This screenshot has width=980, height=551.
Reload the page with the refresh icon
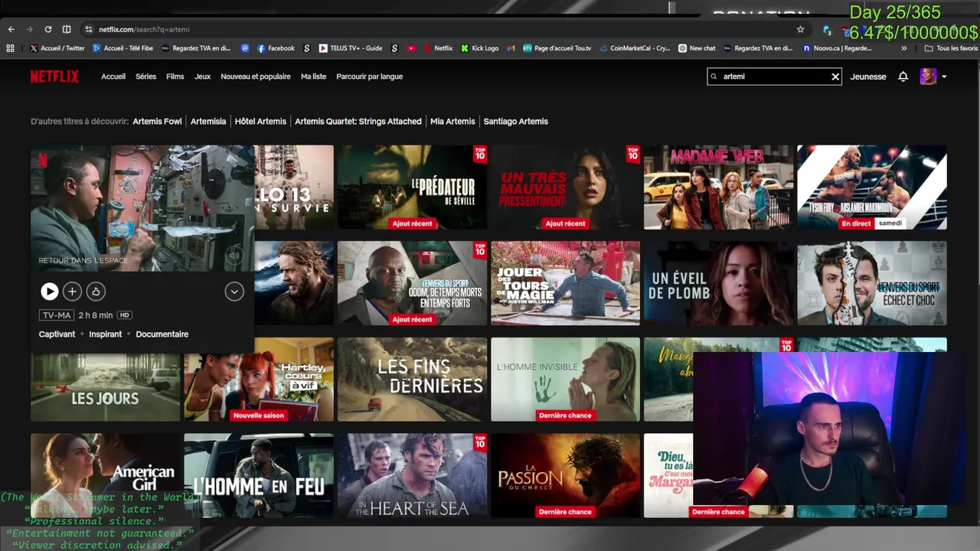click(47, 29)
